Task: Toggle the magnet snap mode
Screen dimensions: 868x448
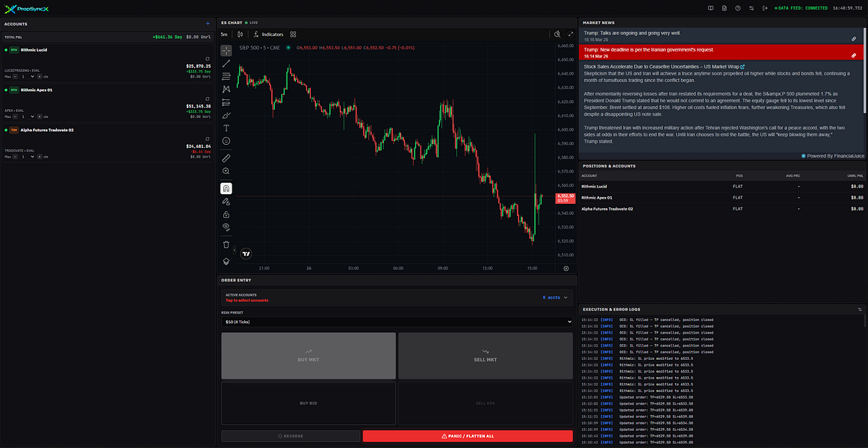Action: point(226,189)
